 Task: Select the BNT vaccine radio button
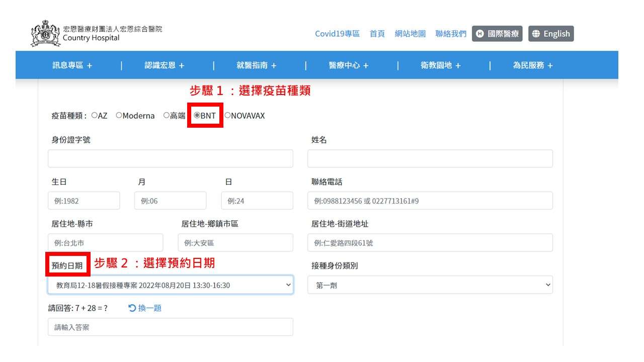click(x=197, y=116)
